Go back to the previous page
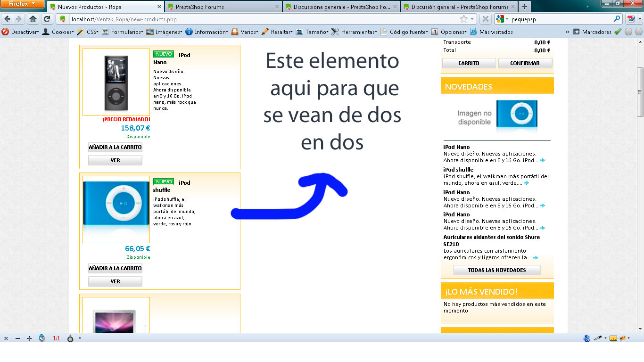Viewport: 644px width, 362px height. (x=7, y=19)
